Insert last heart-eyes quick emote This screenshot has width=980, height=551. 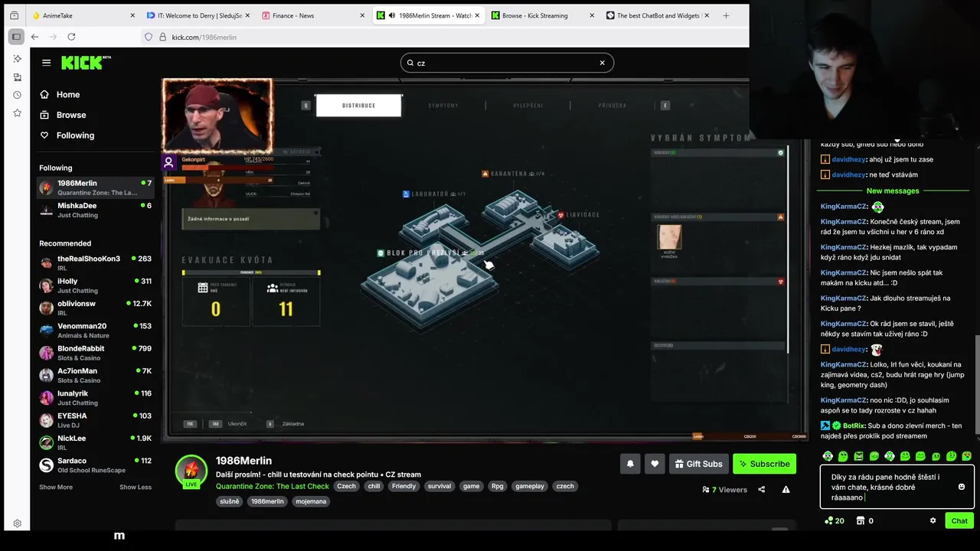pyautogui.click(x=966, y=456)
